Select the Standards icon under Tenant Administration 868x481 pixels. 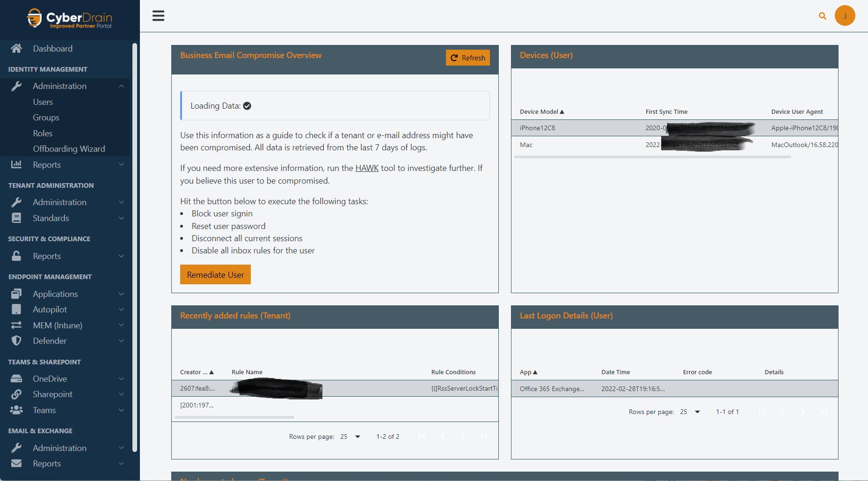(16, 218)
